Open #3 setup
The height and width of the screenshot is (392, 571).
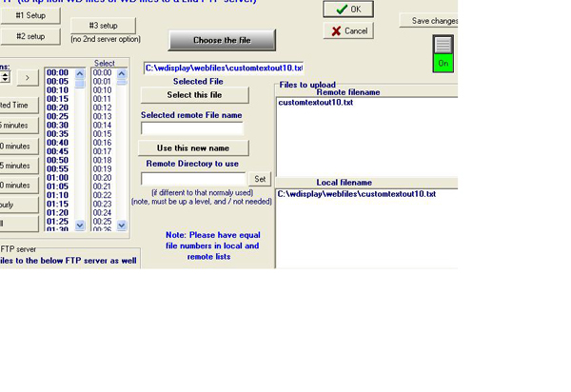coord(103,26)
